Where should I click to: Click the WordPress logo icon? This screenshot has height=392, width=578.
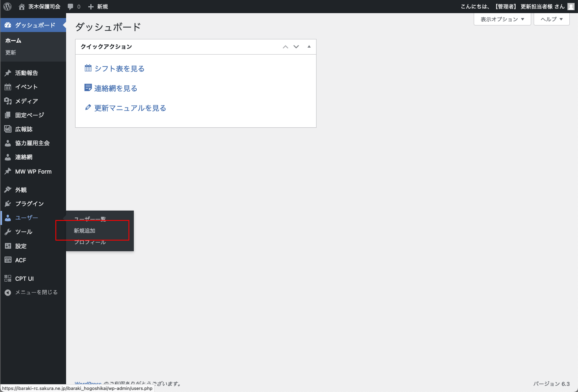7,7
